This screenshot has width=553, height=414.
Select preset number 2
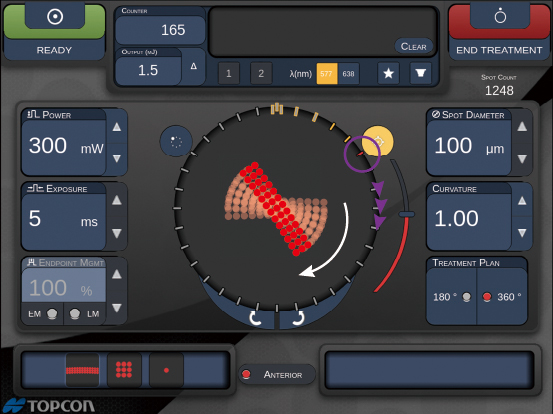point(261,73)
